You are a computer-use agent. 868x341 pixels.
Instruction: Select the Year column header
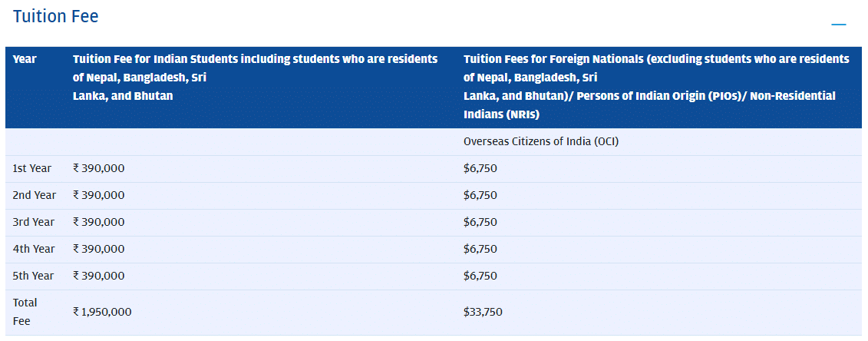point(25,59)
